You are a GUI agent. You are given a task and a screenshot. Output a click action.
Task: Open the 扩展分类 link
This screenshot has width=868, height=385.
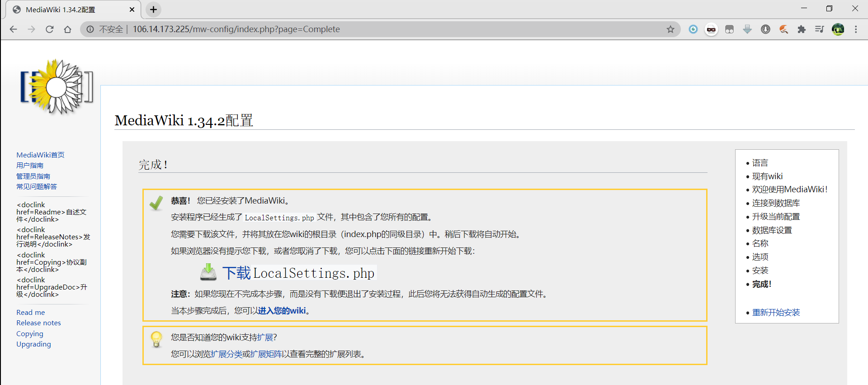[226, 354]
